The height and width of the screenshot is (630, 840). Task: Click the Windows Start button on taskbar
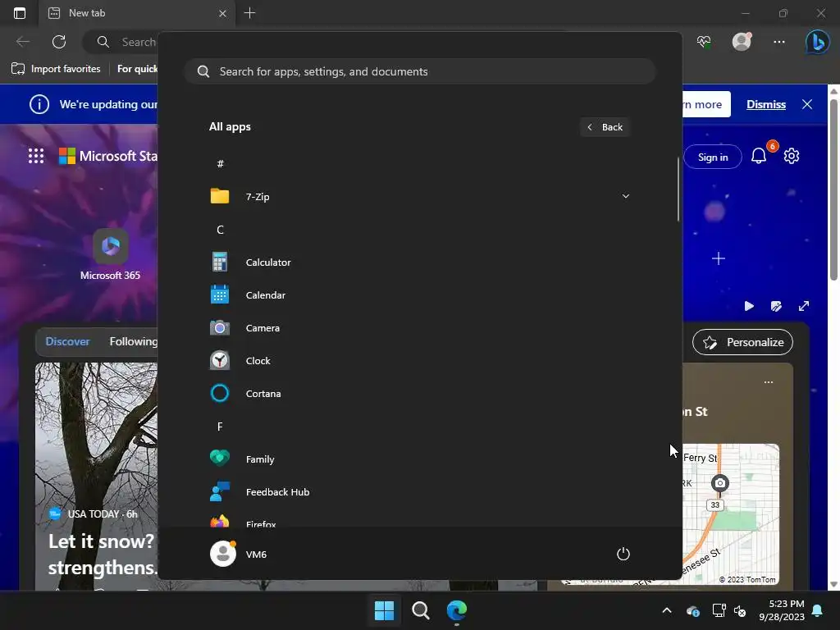(x=384, y=610)
